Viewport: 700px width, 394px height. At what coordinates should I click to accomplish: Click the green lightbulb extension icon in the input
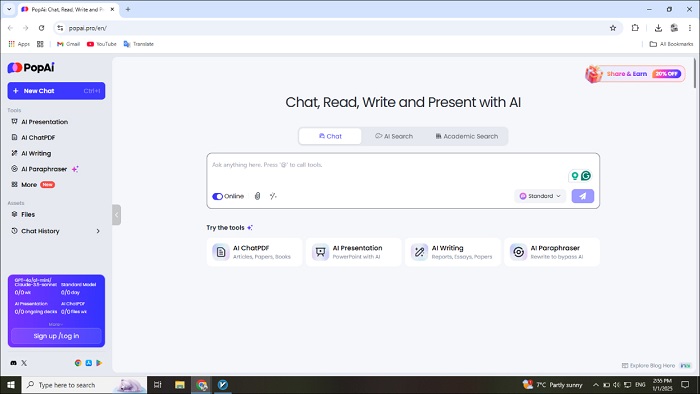pos(575,176)
